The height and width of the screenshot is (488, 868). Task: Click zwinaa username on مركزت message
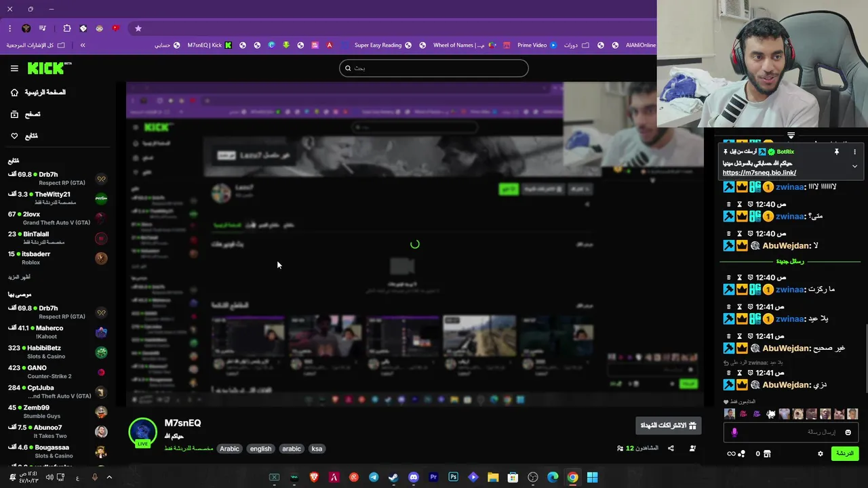coord(790,289)
